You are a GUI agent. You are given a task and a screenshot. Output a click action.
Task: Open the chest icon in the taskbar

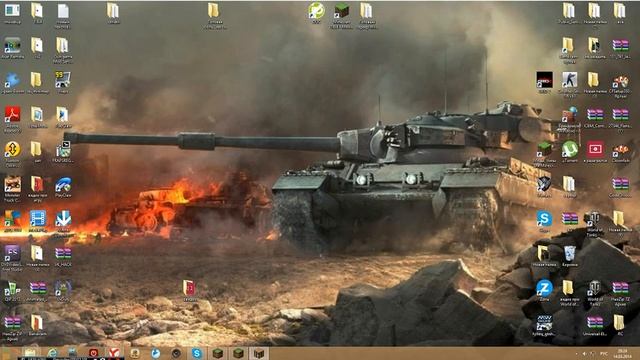tap(259, 353)
